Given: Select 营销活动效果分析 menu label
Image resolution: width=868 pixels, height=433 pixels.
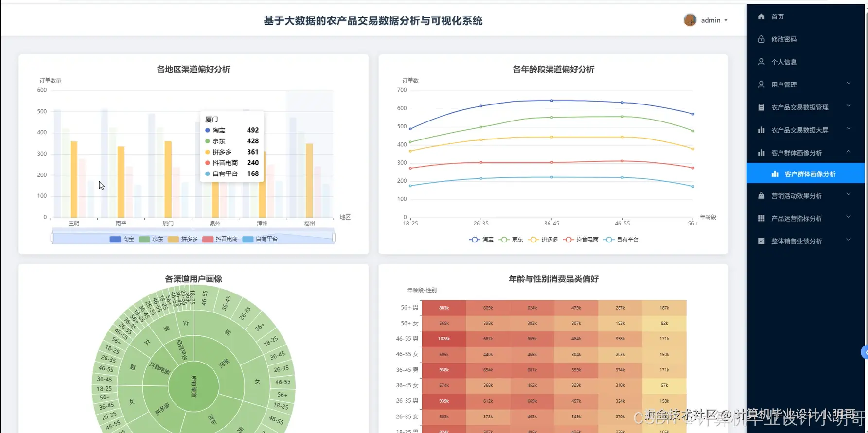Looking at the screenshot, I should tap(796, 196).
